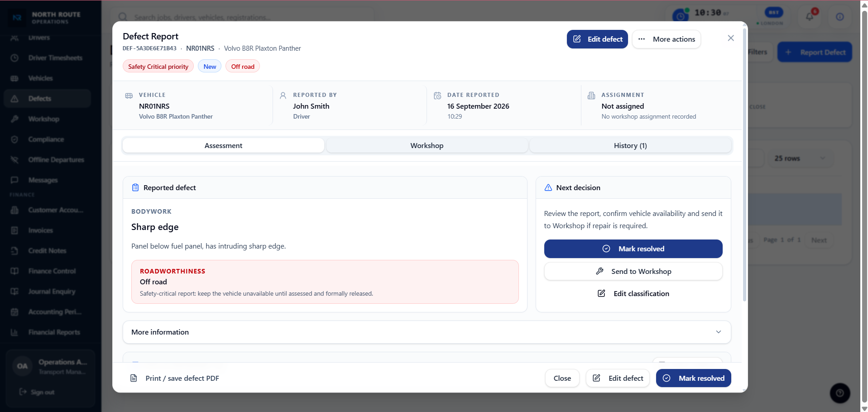Screen dimensions: 868x412
Task: Click the Report Defect button in background
Action: [x=815, y=53]
